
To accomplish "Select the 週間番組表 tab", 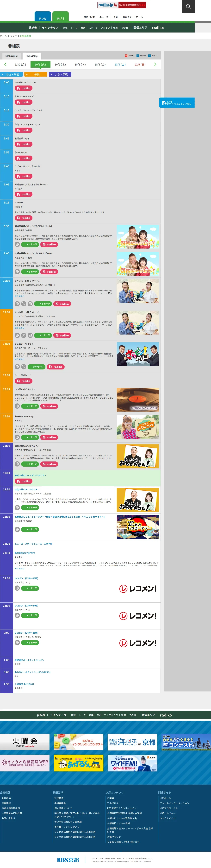I will 12,56.
